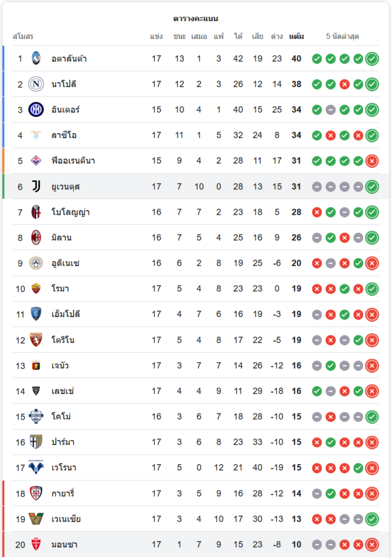392x558 pixels.
Task: Click the แต้ม points column header
Action: (x=296, y=37)
